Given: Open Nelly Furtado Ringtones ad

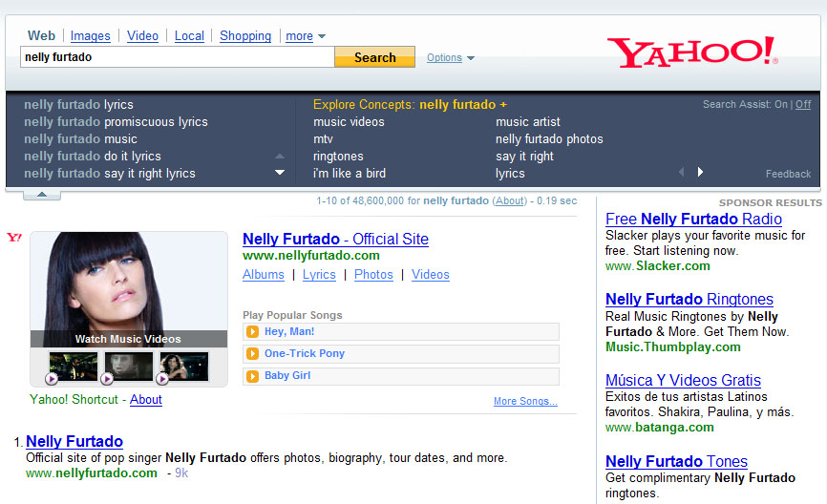Looking at the screenshot, I should [x=689, y=299].
